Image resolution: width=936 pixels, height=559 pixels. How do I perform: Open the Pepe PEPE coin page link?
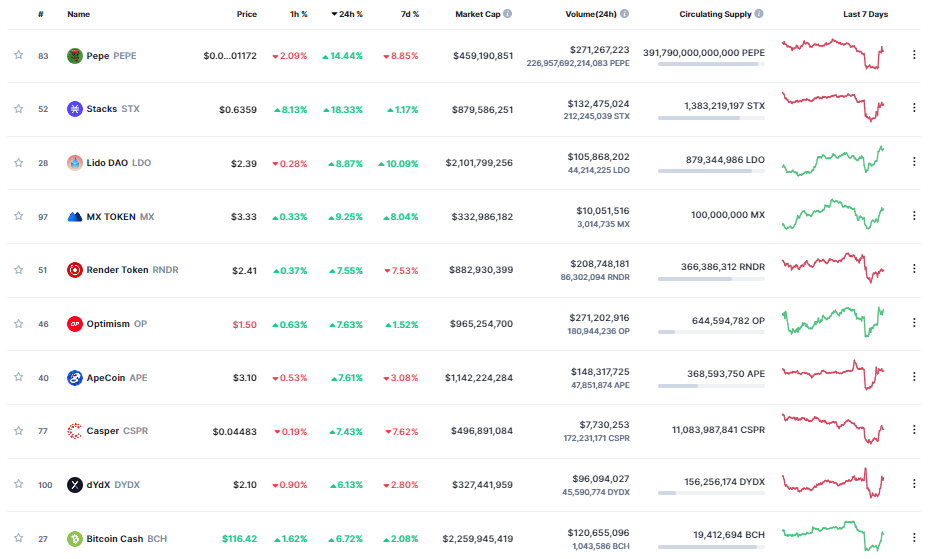pyautogui.click(x=111, y=56)
